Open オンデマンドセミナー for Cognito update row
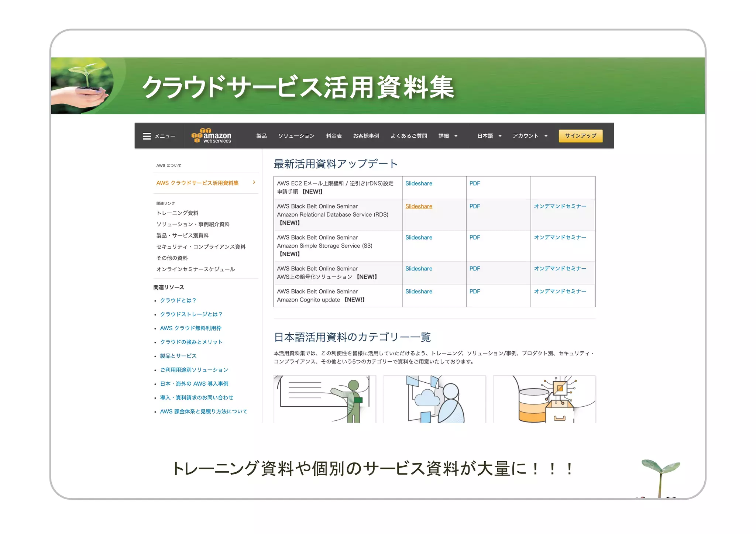The image size is (756, 534). coord(560,292)
